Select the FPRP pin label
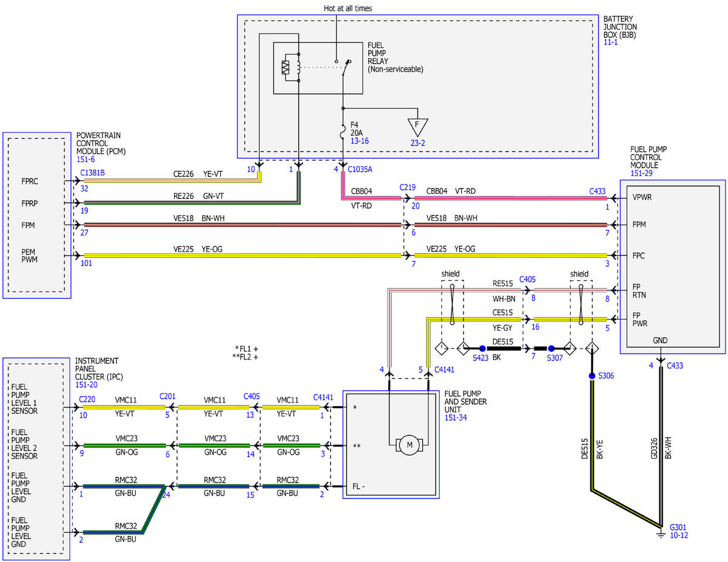 tap(31, 203)
